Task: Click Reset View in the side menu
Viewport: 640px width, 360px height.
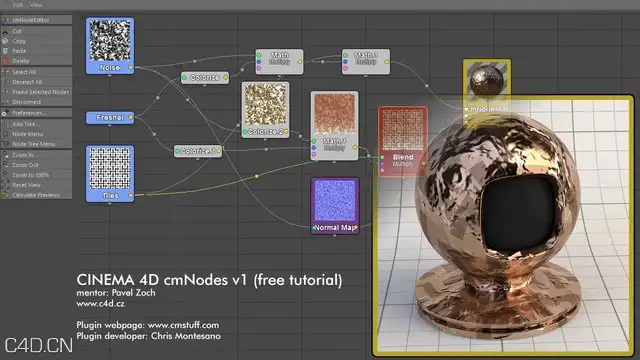Action: (x=36, y=185)
